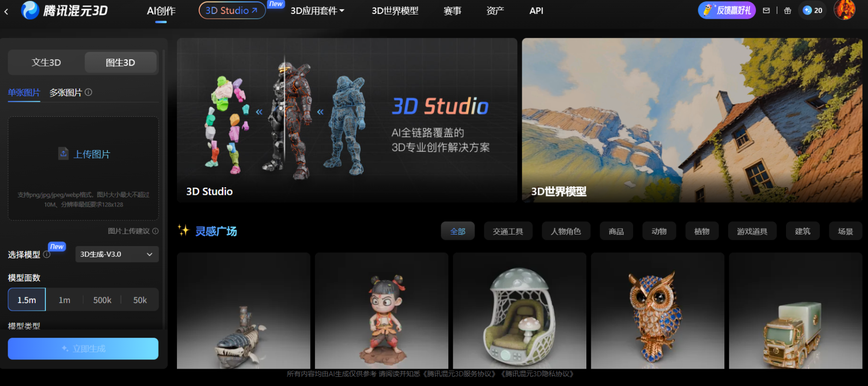Open the API nav item

tap(536, 11)
